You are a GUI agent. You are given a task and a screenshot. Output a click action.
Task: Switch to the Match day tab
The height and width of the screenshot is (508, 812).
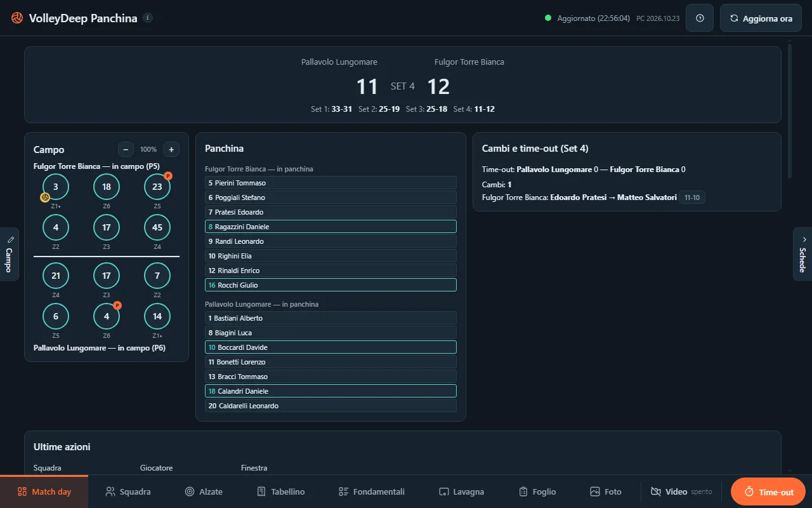pyautogui.click(x=44, y=491)
